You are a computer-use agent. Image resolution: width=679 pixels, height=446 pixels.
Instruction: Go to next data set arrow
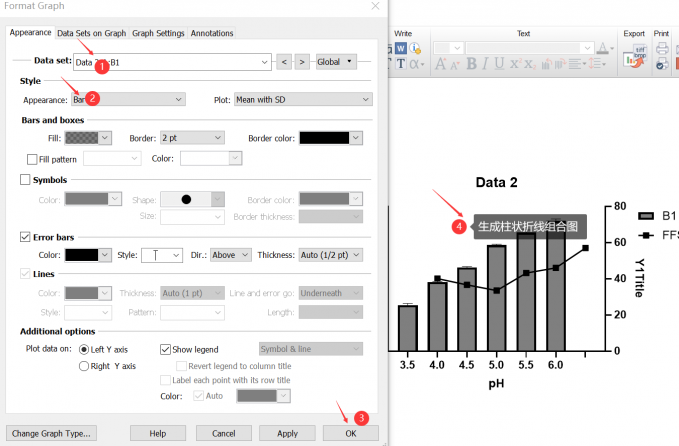pos(302,62)
